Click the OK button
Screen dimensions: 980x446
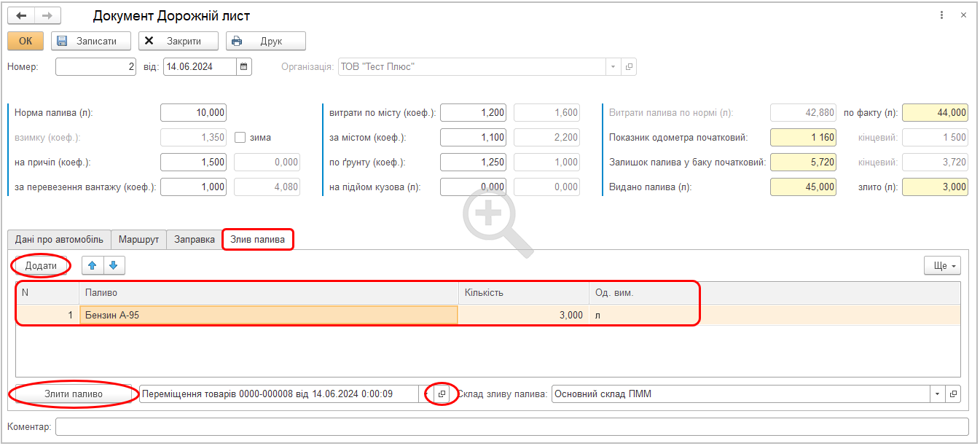click(x=26, y=42)
